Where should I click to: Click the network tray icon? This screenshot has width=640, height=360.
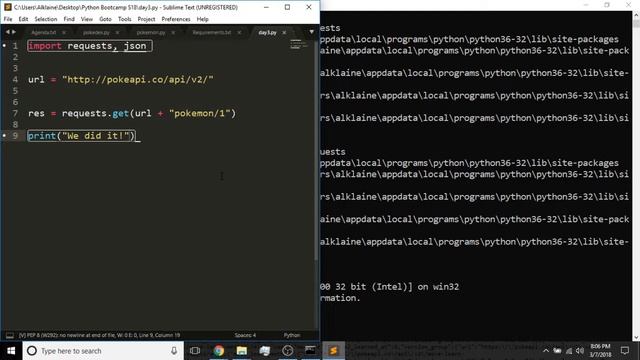coord(569,351)
